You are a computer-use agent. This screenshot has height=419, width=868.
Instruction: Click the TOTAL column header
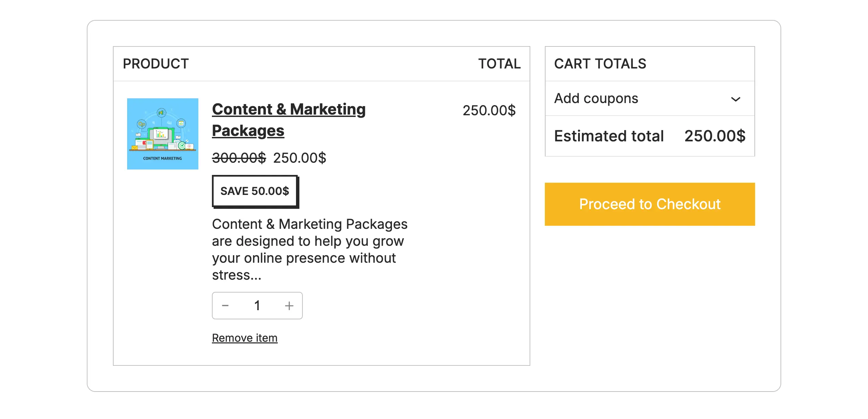[x=499, y=64]
